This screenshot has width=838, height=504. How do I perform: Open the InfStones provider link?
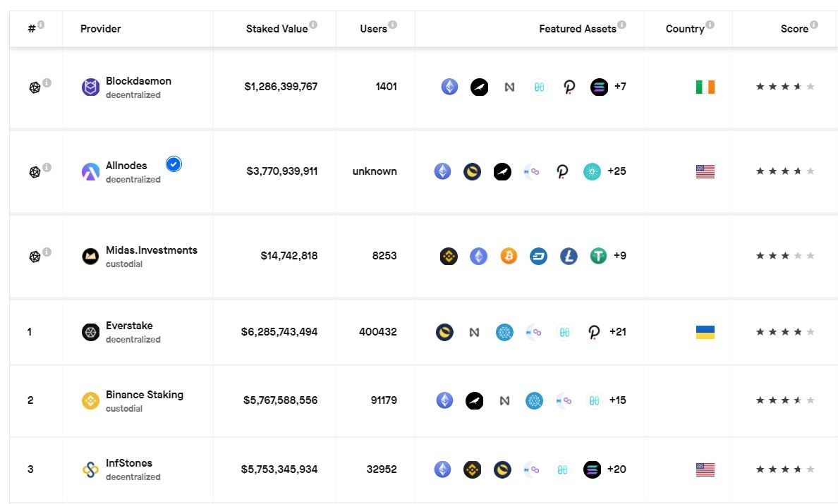129,463
